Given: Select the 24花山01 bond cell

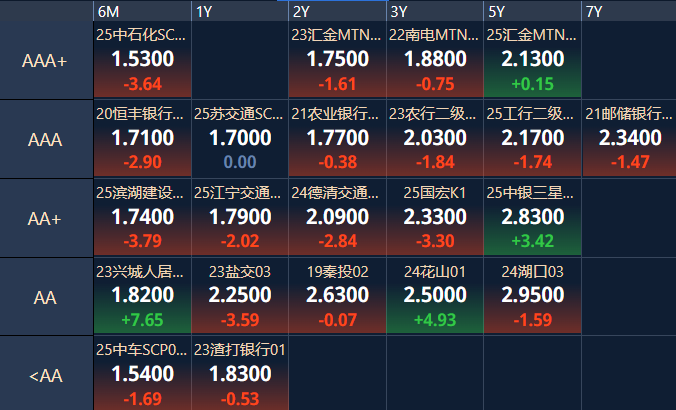Looking at the screenshot, I should pyautogui.click(x=435, y=295).
